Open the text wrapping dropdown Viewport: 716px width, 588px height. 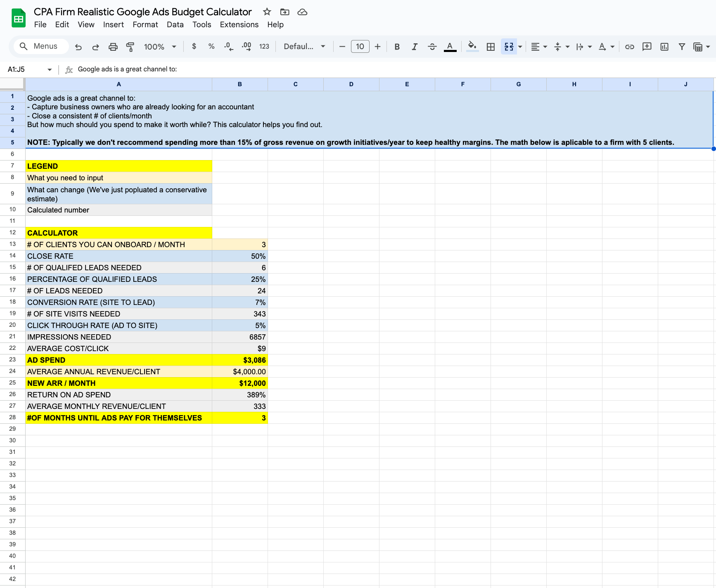tap(584, 47)
